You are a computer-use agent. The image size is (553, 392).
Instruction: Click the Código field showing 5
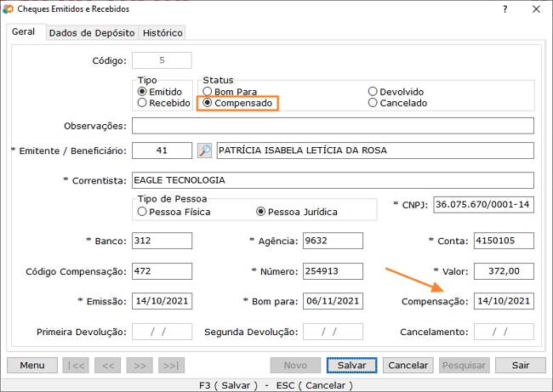(162, 60)
